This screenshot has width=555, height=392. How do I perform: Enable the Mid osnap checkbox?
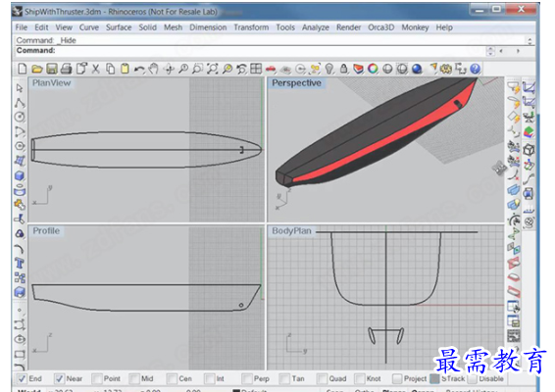(133, 378)
